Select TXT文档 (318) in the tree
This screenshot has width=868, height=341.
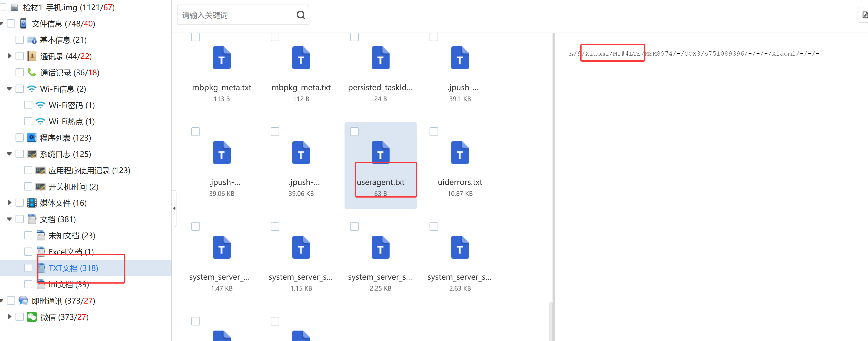pyautogui.click(x=73, y=268)
